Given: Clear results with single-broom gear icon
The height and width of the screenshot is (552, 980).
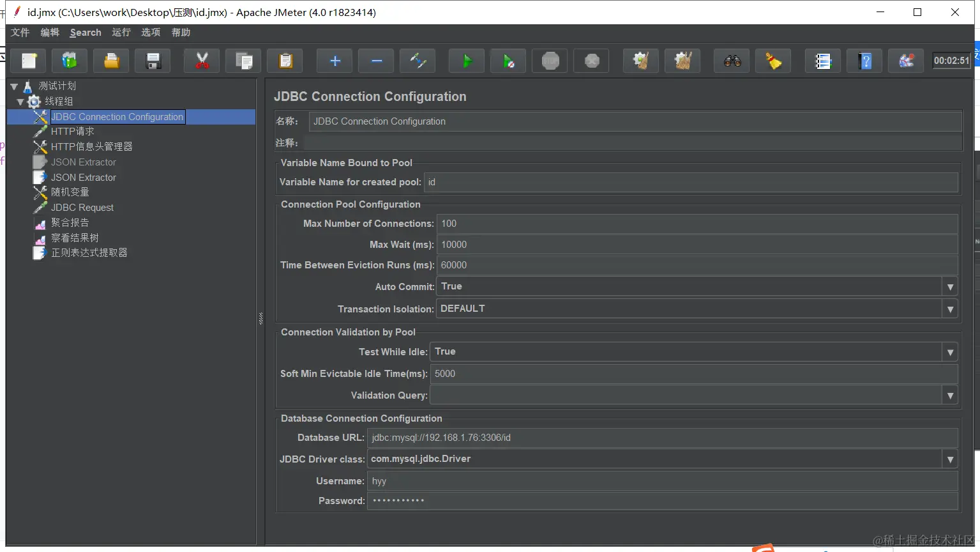Looking at the screenshot, I should click(x=640, y=61).
